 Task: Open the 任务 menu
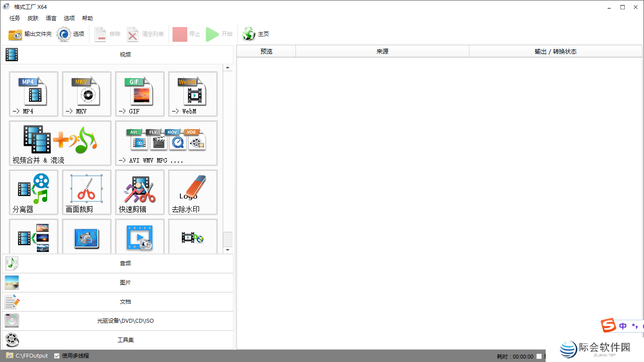coord(15,18)
